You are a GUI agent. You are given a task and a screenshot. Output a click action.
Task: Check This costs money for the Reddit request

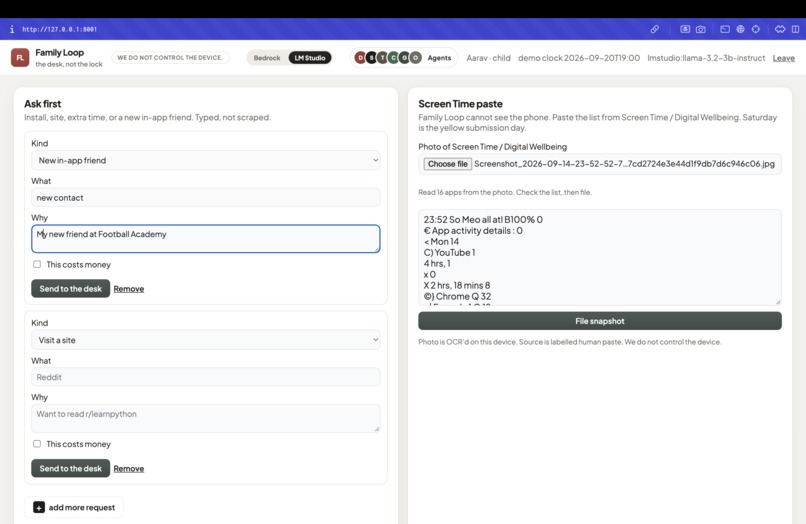(37, 444)
